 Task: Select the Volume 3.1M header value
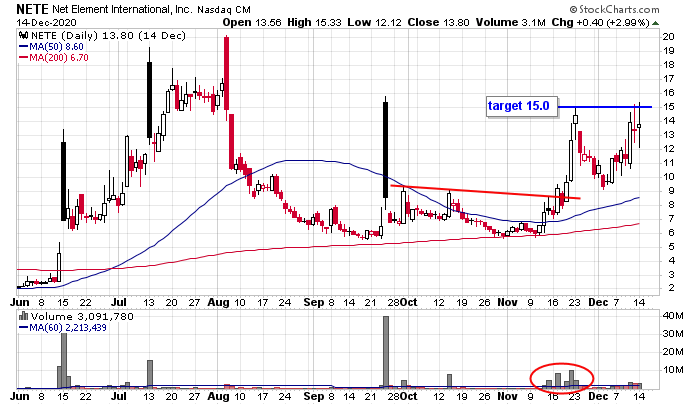pyautogui.click(x=511, y=22)
